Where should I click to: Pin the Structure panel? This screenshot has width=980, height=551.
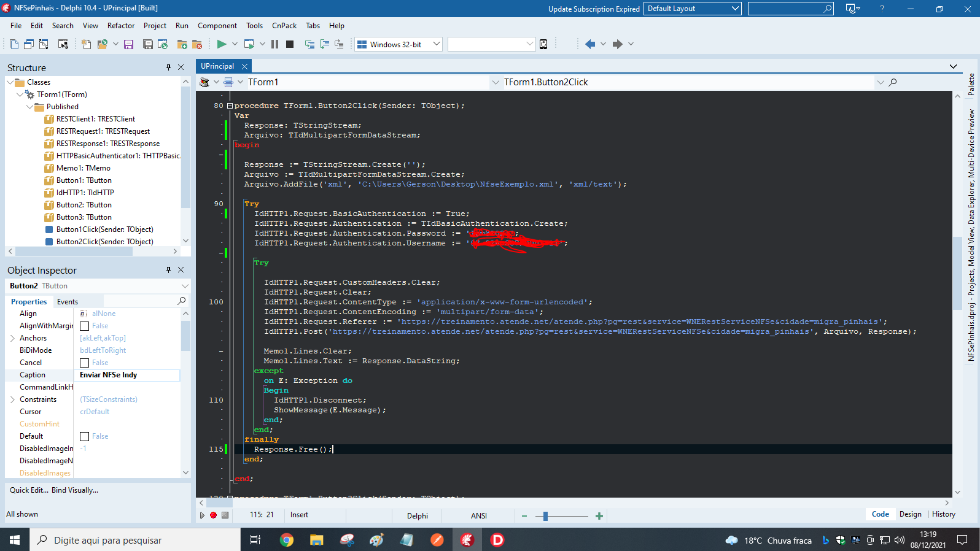pos(169,67)
